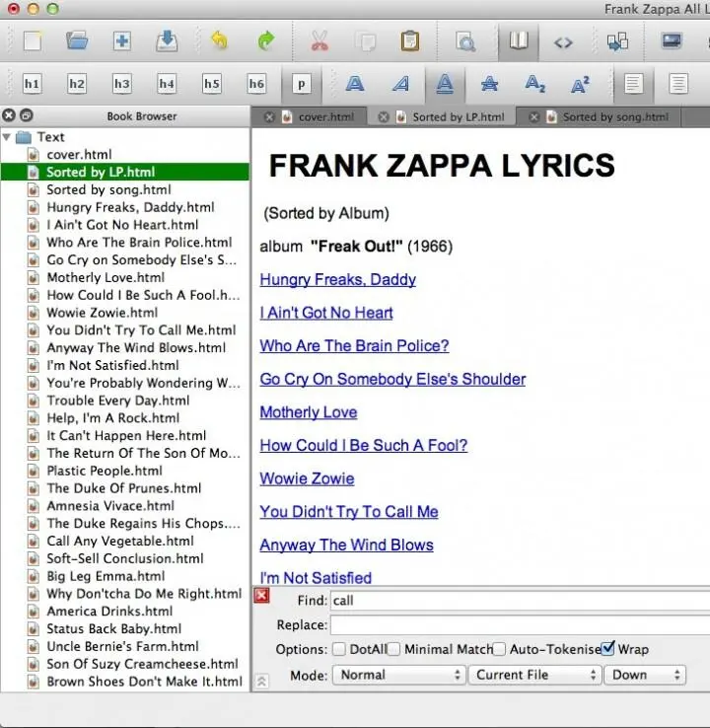Open the Anyway The Wind Blows link
Screen dimensions: 710x728
point(347,545)
